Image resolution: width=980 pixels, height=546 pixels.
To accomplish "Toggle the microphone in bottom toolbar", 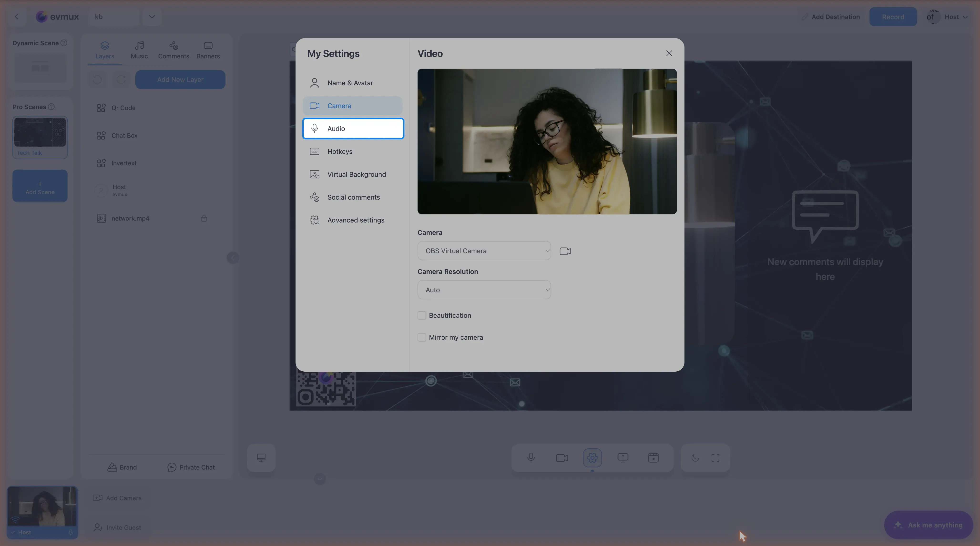I will 531,458.
